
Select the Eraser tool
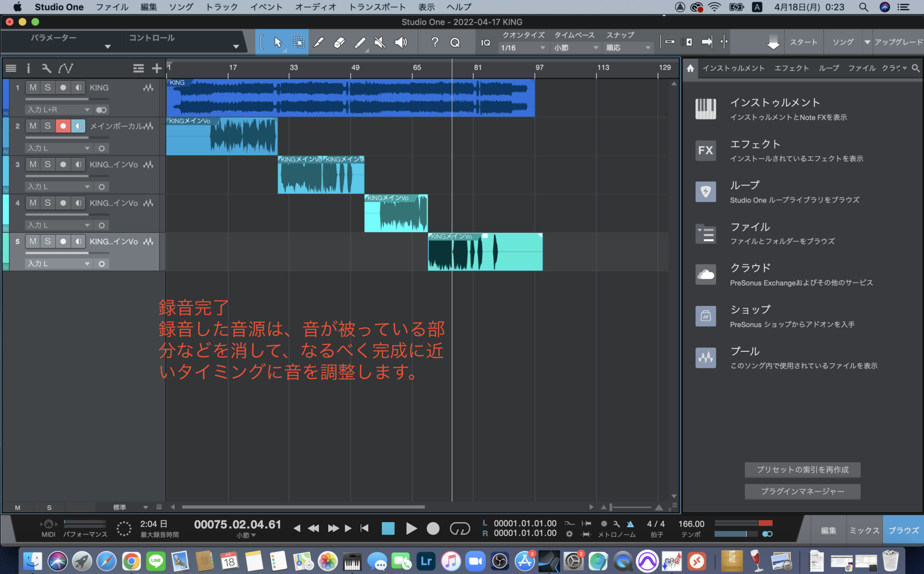339,42
